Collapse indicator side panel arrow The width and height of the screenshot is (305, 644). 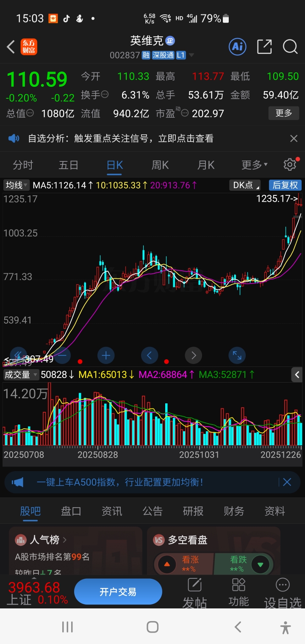[297, 375]
